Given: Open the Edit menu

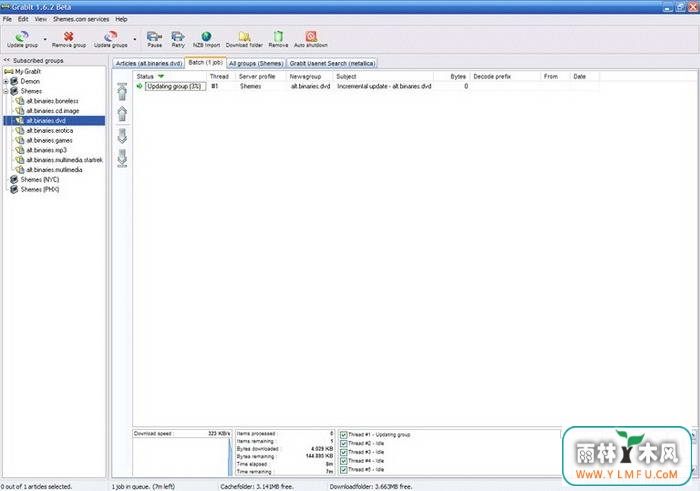Looking at the screenshot, I should (x=23, y=19).
